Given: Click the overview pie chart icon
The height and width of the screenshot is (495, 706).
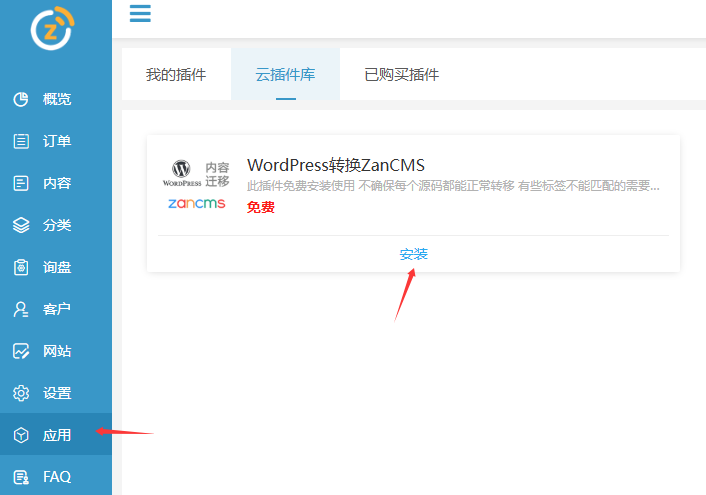Looking at the screenshot, I should [21, 99].
